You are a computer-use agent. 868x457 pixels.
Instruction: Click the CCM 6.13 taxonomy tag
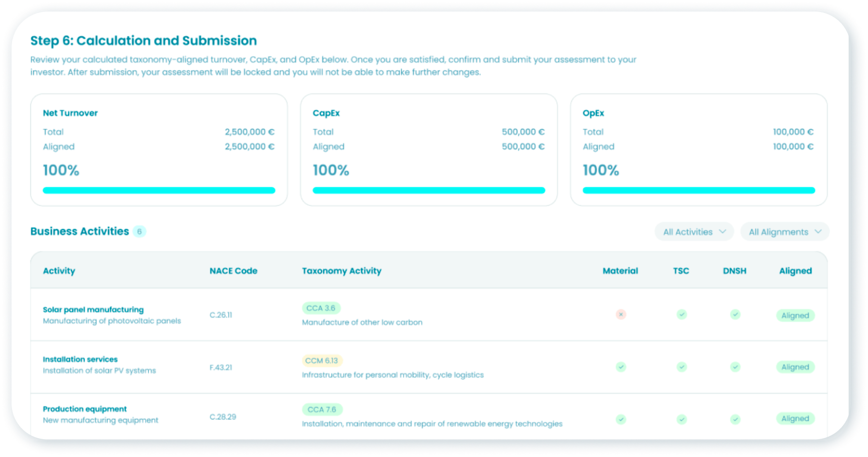coord(322,361)
